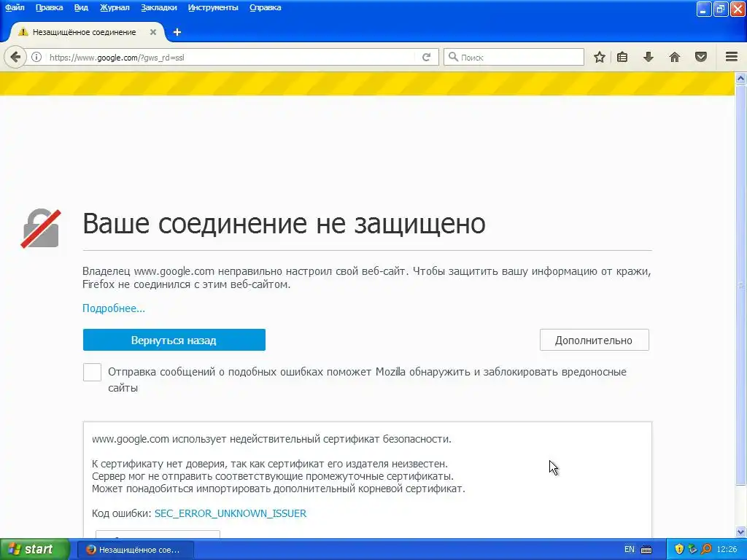Viewport: 747px width, 560px height.
Task: Open the Вид menu
Action: (x=82, y=7)
